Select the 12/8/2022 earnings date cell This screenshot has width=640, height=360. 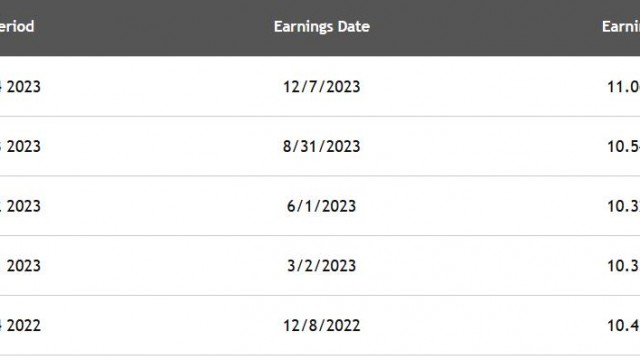pos(322,325)
